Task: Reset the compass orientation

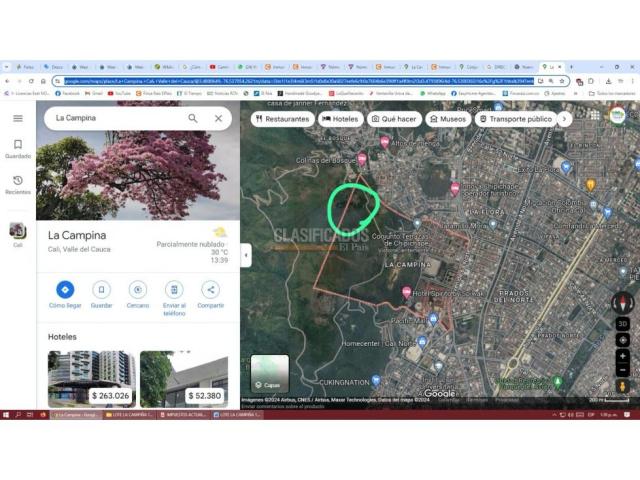Action: (x=622, y=303)
